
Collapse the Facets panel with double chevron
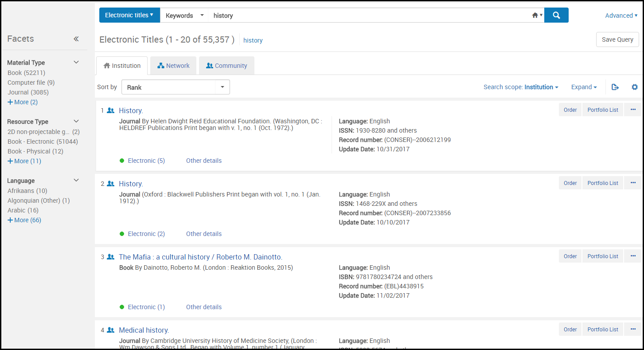click(76, 39)
